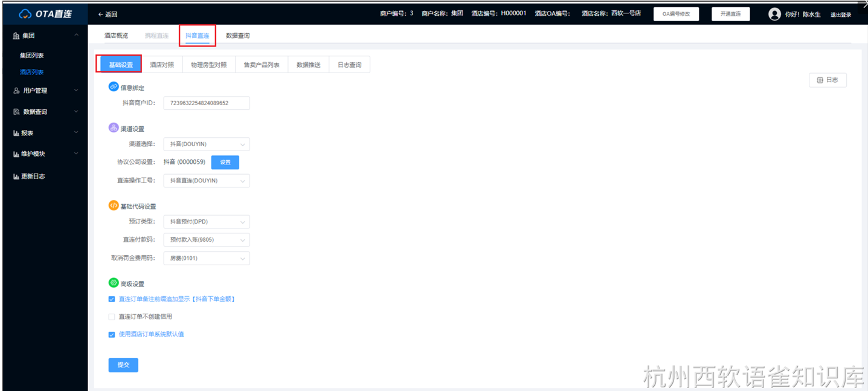
Task: Click the 数据查询 sidebar document icon
Action: [16, 112]
